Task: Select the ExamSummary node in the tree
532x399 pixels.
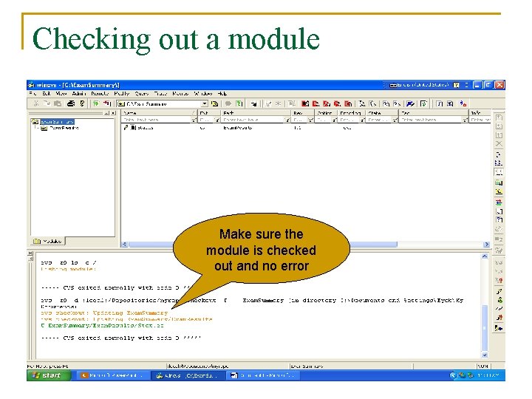Action: coord(57,121)
